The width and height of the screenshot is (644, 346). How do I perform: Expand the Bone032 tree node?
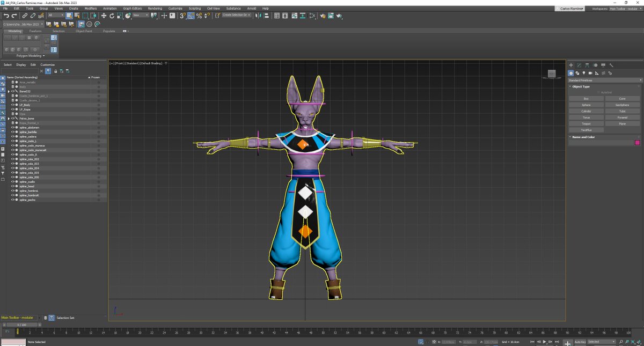pos(8,91)
